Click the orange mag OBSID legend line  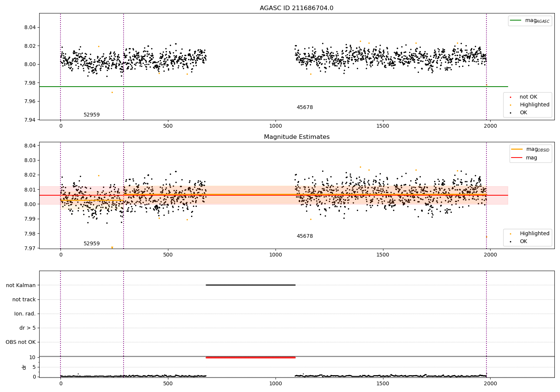click(517, 149)
